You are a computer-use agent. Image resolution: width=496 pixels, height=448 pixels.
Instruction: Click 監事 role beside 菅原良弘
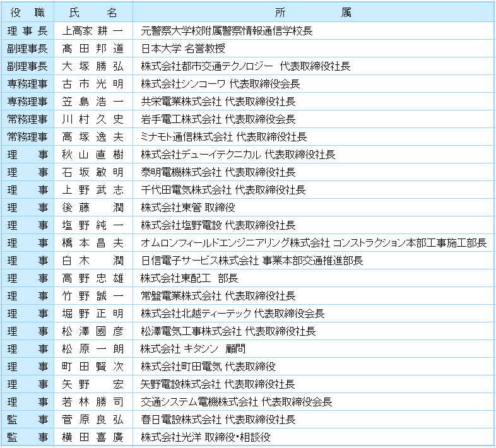click(x=28, y=420)
